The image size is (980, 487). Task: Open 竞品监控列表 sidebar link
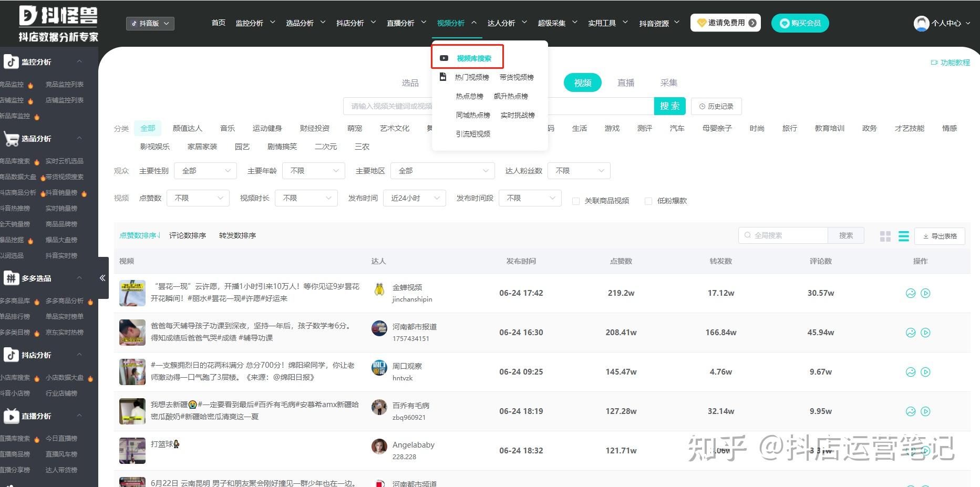[x=65, y=85]
